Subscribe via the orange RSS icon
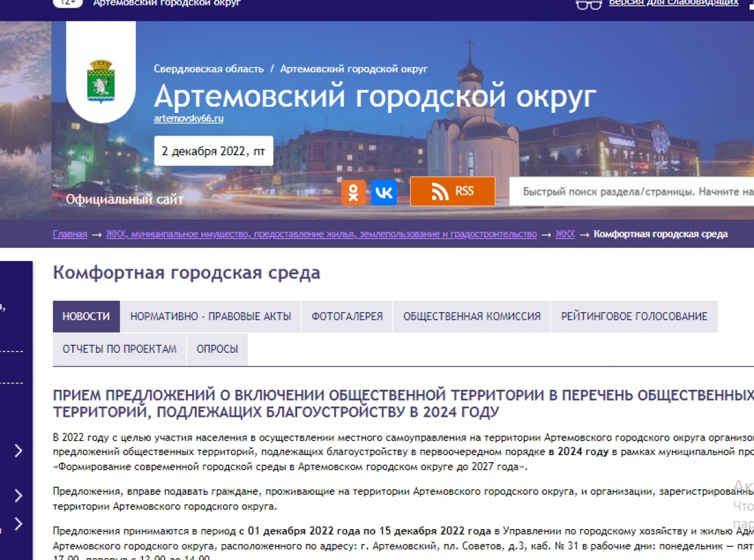This screenshot has height=560, width=754. [x=452, y=191]
